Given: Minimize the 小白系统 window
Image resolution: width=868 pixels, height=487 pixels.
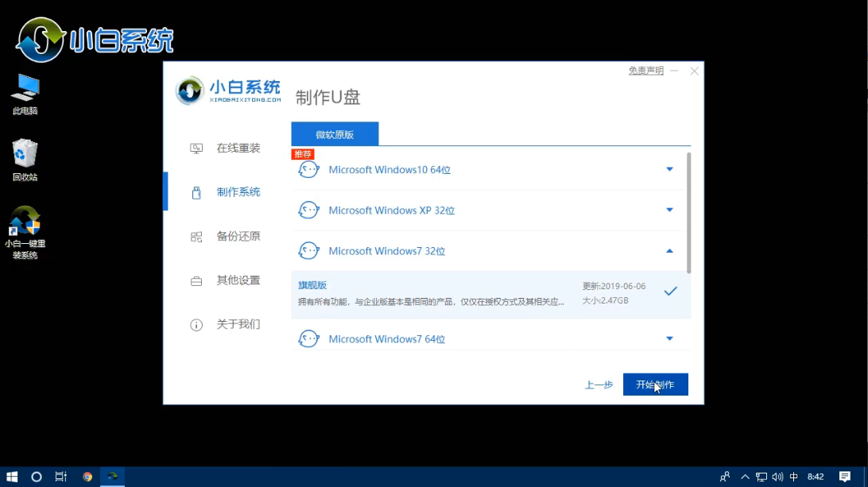Looking at the screenshot, I should point(674,71).
